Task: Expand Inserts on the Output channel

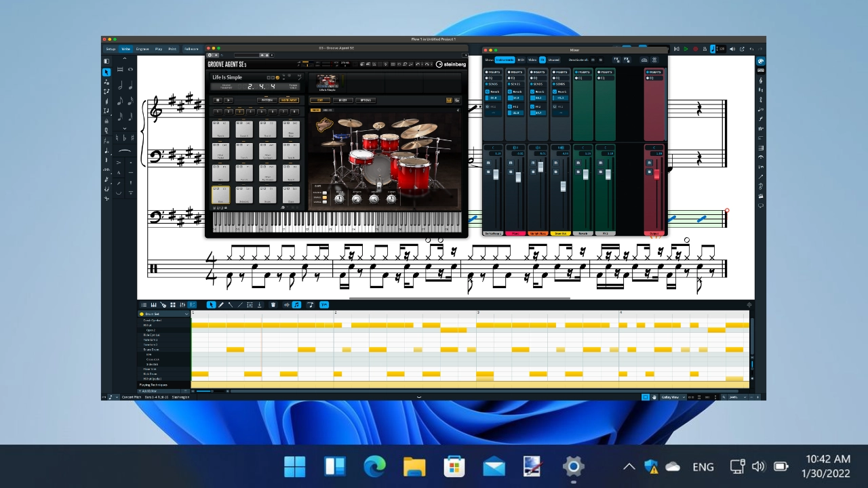Action: [654, 72]
